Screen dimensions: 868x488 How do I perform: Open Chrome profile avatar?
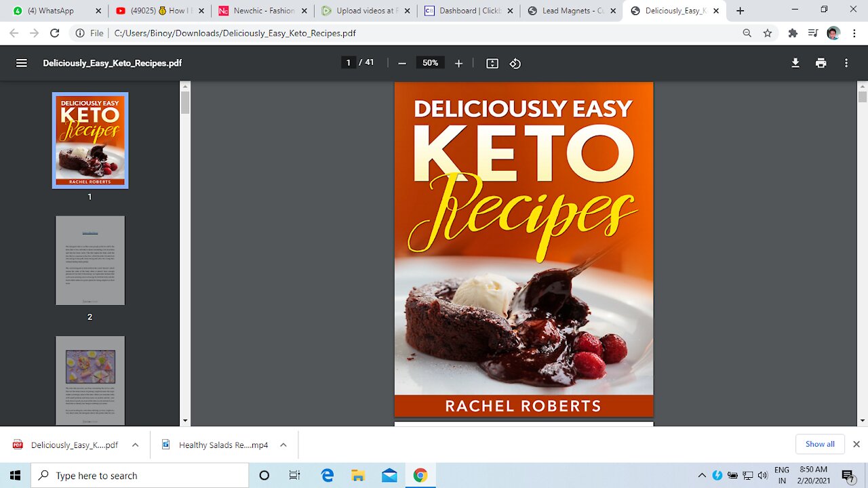pos(834,33)
